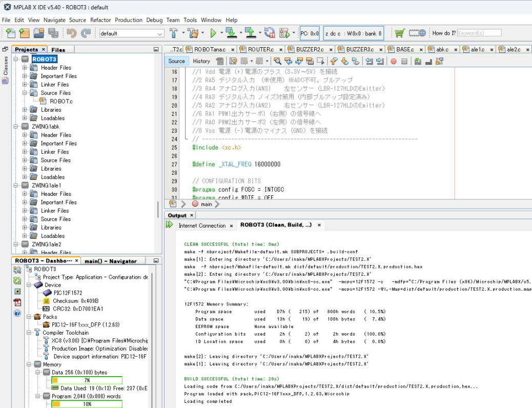Open the Microchip web globe icon

tap(417, 33)
